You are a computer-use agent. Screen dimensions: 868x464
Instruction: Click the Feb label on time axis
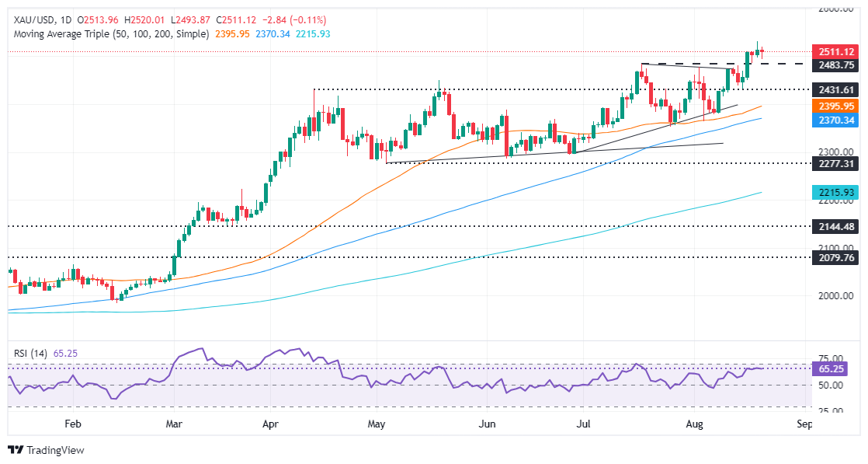pos(72,424)
